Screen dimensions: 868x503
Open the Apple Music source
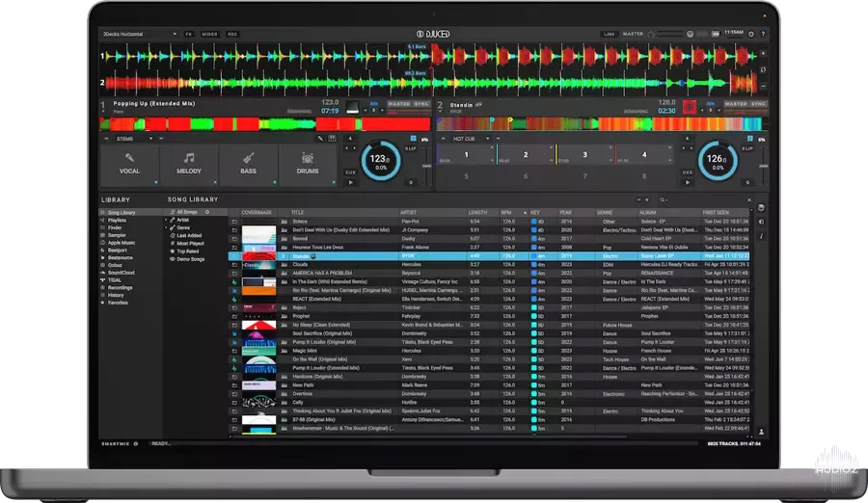[x=122, y=243]
